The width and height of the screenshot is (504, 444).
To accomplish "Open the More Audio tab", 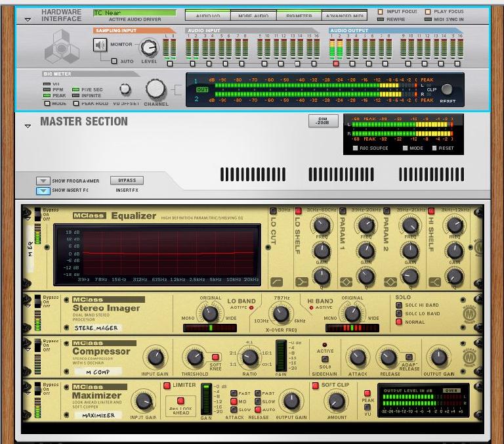I will click(253, 15).
